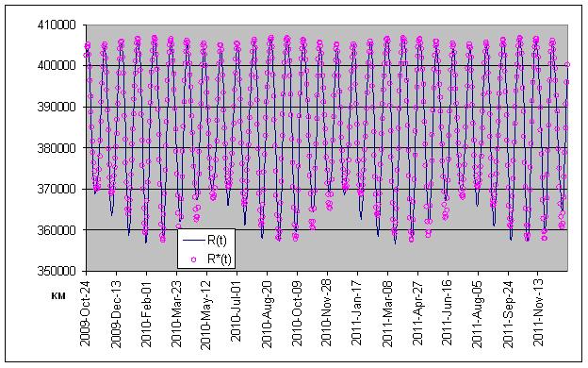Click the 410000 y-axis label
Viewport: 588px width, 368px height.
(x=57, y=25)
